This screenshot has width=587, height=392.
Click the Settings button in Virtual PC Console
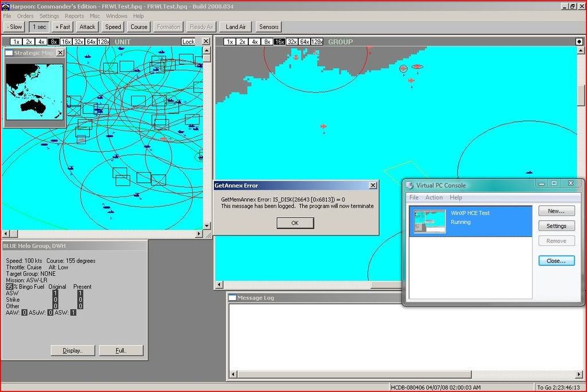(x=556, y=226)
